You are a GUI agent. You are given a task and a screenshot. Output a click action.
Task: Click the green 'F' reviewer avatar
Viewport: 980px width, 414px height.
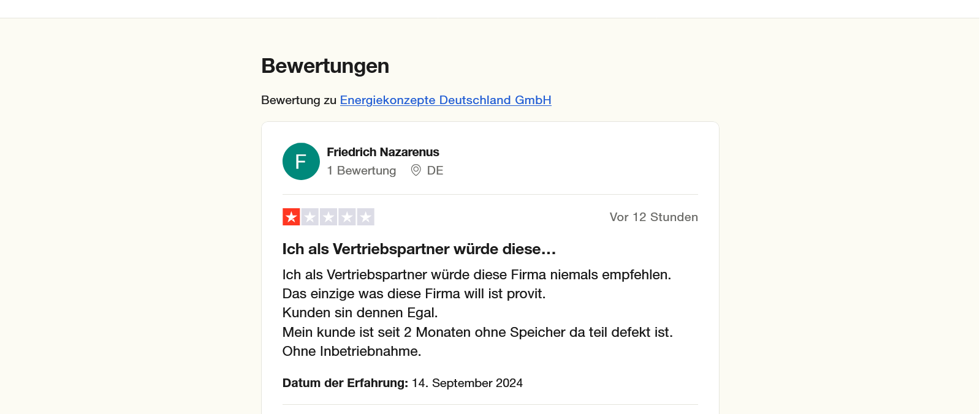[x=301, y=162]
